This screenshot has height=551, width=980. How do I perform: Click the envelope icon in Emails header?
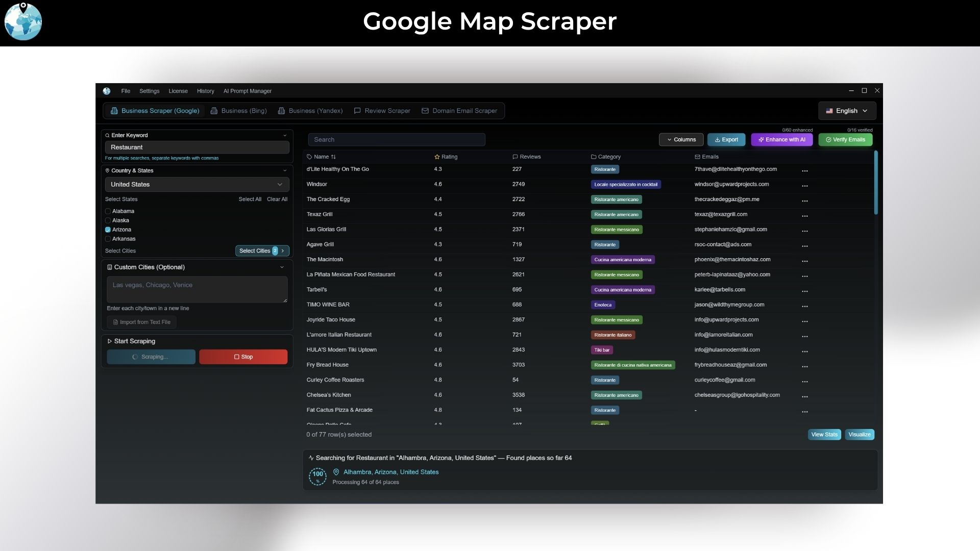point(697,157)
